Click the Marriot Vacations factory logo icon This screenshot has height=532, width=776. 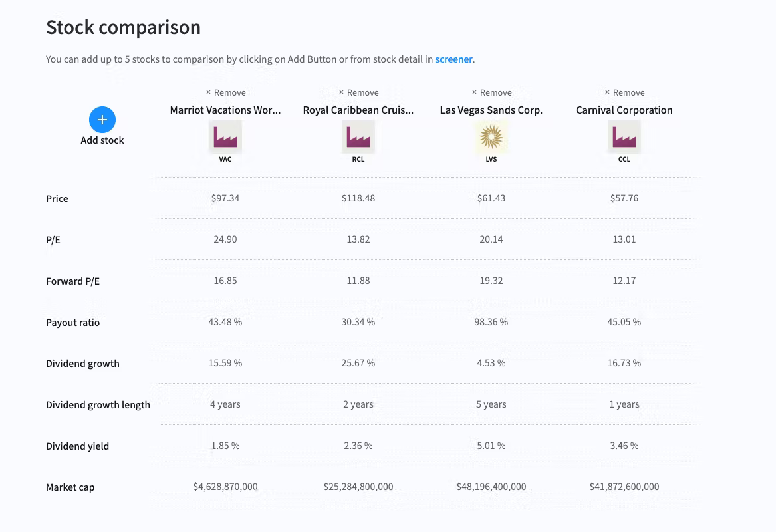click(225, 138)
